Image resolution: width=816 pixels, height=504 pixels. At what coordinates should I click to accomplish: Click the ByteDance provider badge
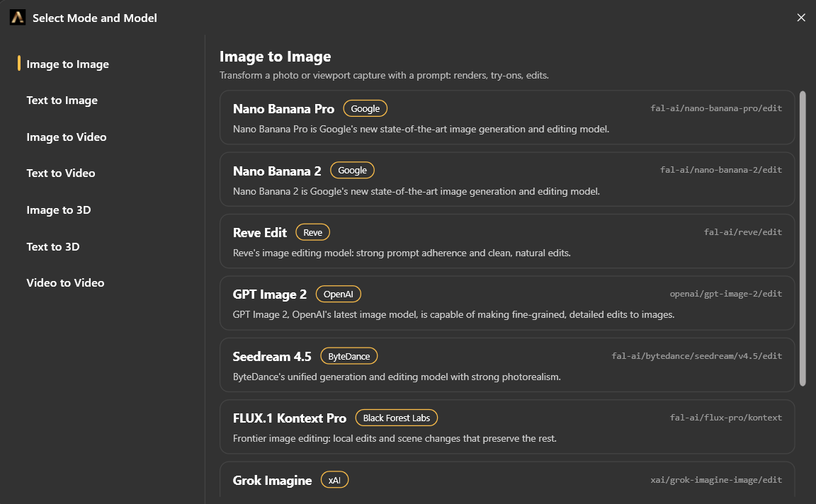(x=348, y=356)
